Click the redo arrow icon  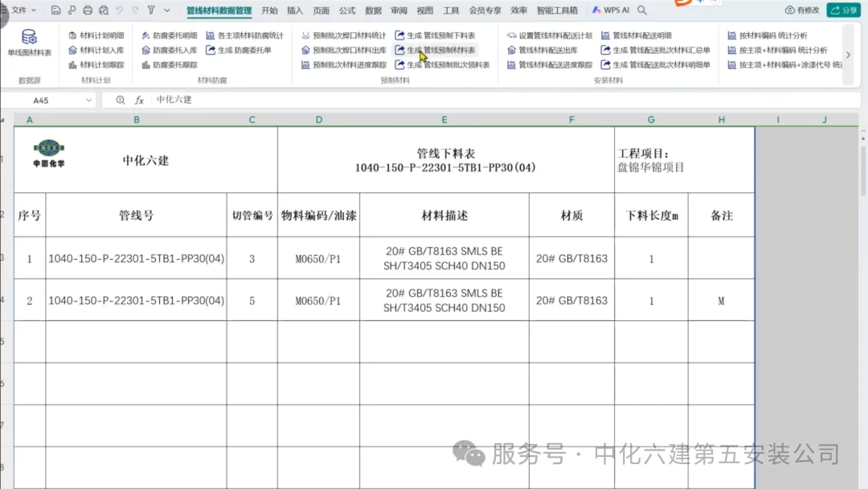(x=136, y=10)
